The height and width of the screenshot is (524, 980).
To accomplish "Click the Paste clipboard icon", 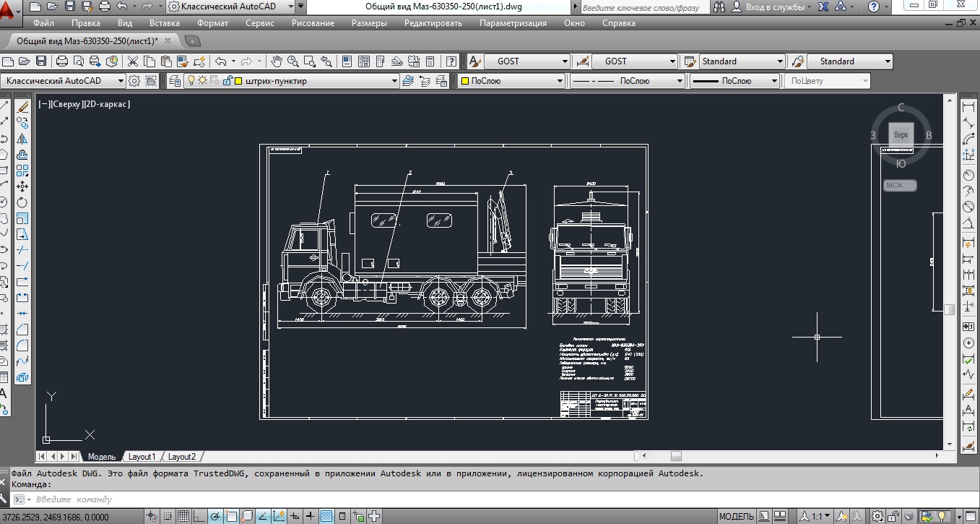I will 165,61.
